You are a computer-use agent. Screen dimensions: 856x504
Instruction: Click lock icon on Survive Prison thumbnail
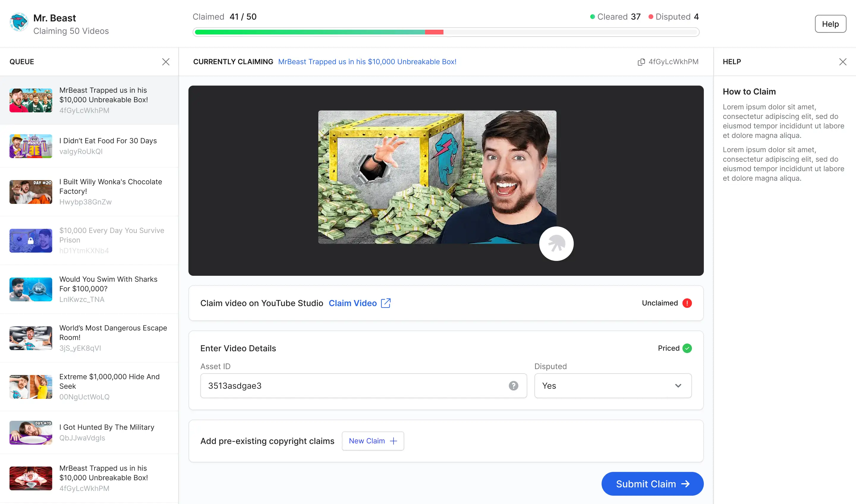click(31, 241)
